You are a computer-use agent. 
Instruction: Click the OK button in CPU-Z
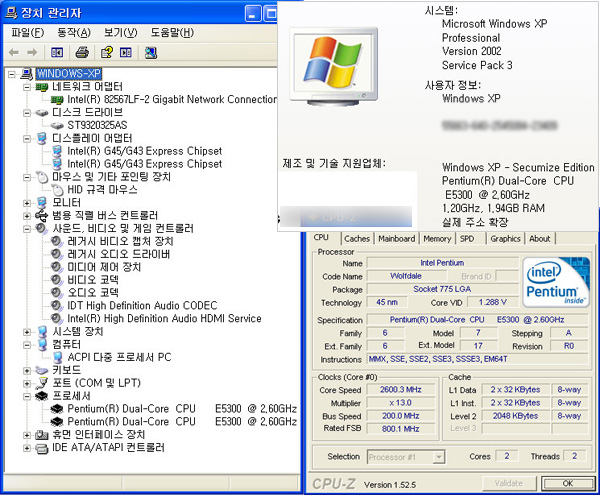(568, 483)
